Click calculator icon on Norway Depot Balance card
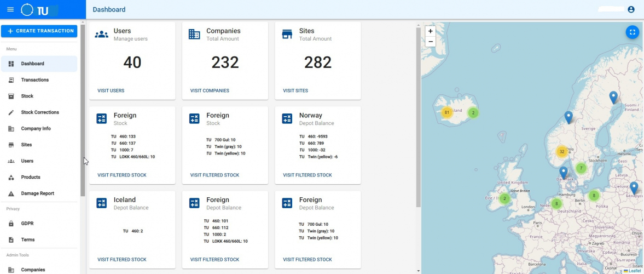Viewport: 644px width, 274px height. pyautogui.click(x=287, y=119)
